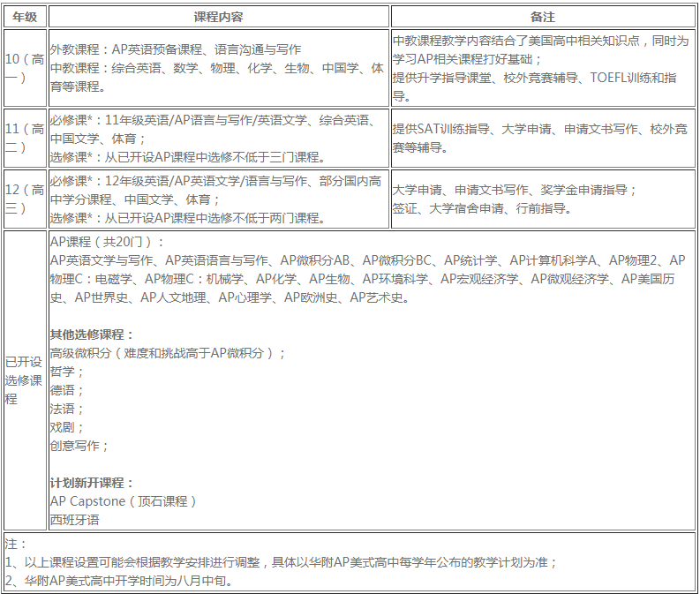Click the 课程内容 column header
This screenshot has height=594, width=700.
[x=218, y=17]
